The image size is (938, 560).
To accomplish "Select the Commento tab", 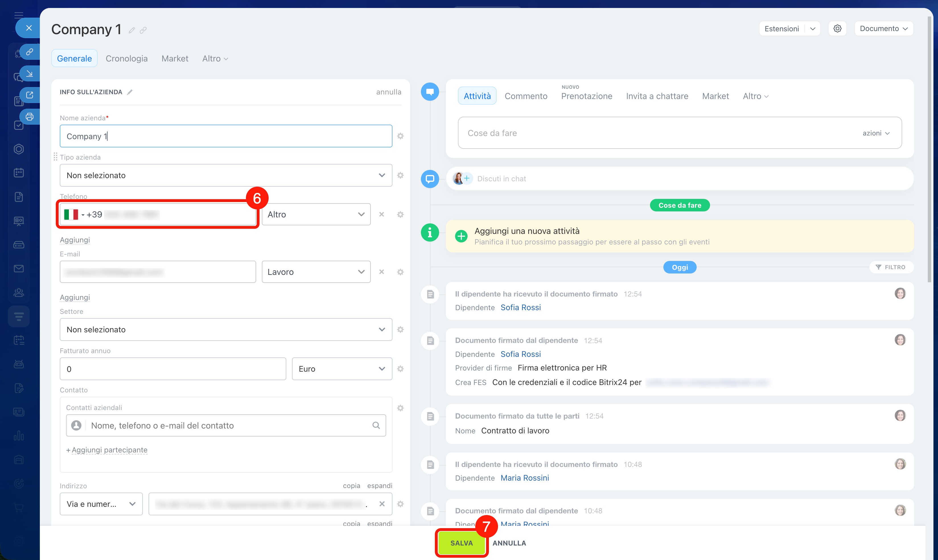I will click(x=526, y=96).
